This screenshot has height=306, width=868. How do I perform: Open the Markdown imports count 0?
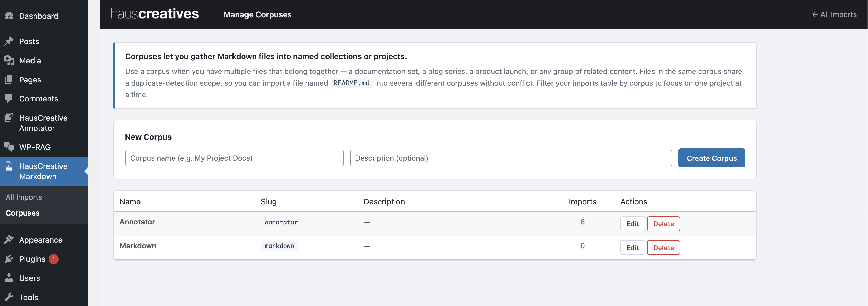582,246
